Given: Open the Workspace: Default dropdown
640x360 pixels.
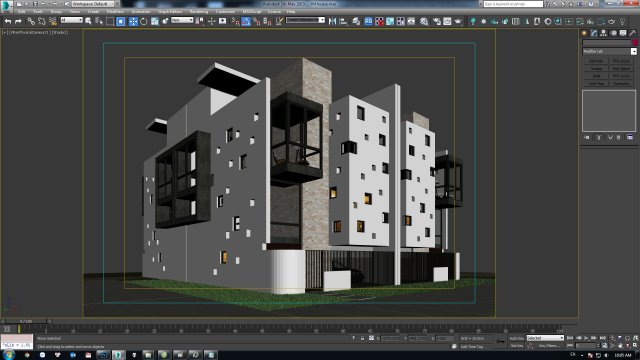Looking at the screenshot, I should point(93,4).
